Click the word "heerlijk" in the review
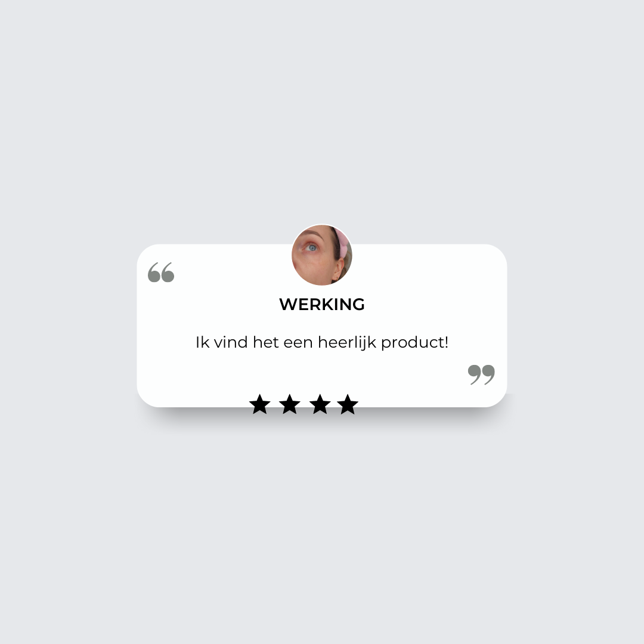The width and height of the screenshot is (644, 644). click(347, 342)
